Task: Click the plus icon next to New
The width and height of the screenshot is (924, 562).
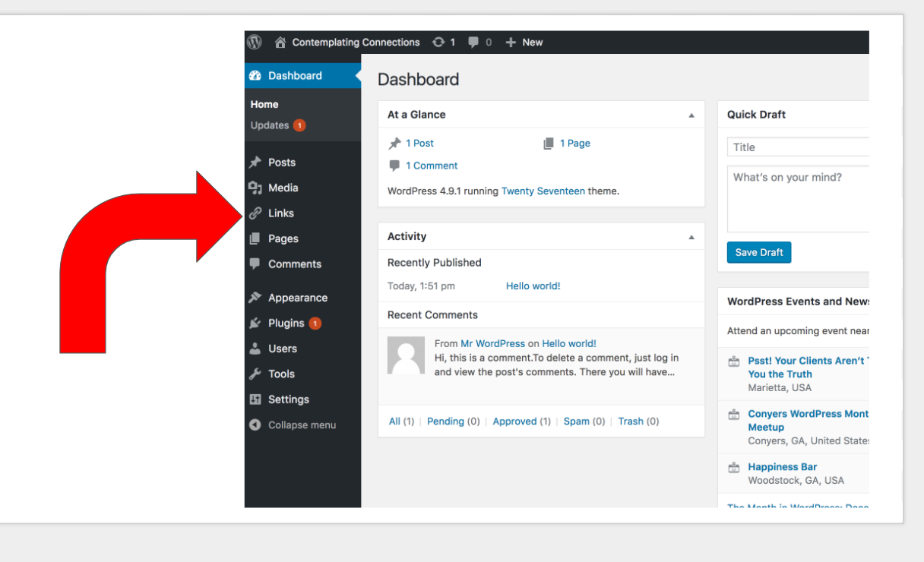Action: pyautogui.click(x=511, y=43)
